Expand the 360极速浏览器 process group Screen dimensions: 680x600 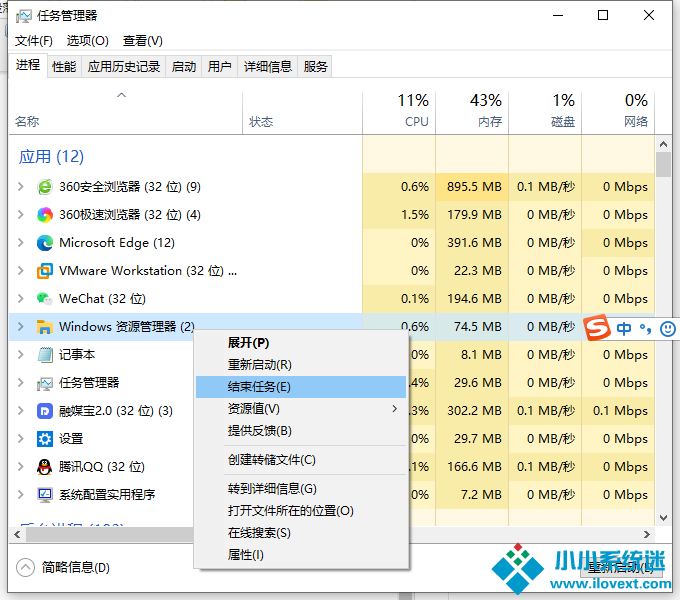click(x=20, y=215)
